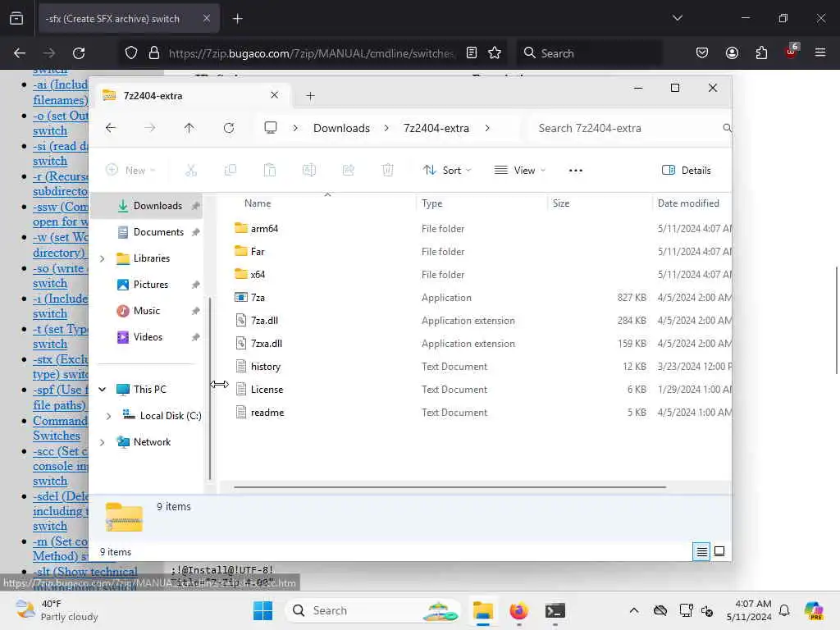Click the Save to Pocket icon
Image resolution: width=840 pixels, height=630 pixels.
pyautogui.click(x=702, y=53)
